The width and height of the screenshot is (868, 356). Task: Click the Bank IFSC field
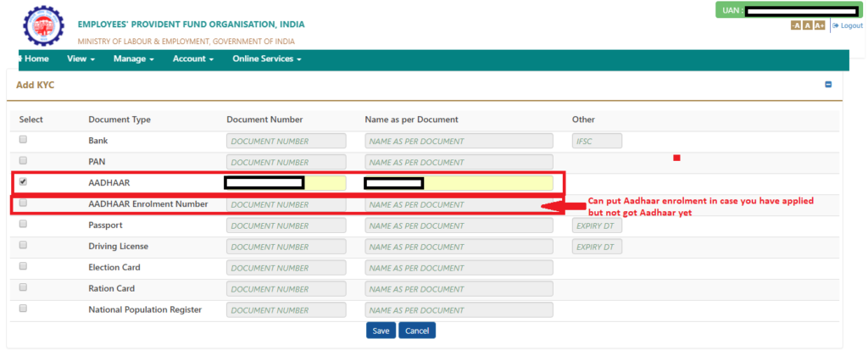[x=597, y=142]
